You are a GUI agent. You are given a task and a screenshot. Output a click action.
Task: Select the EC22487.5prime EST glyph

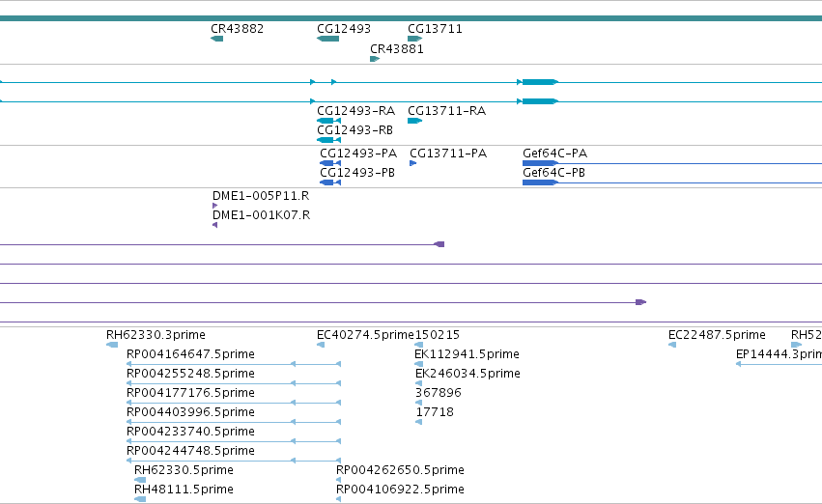point(672,345)
